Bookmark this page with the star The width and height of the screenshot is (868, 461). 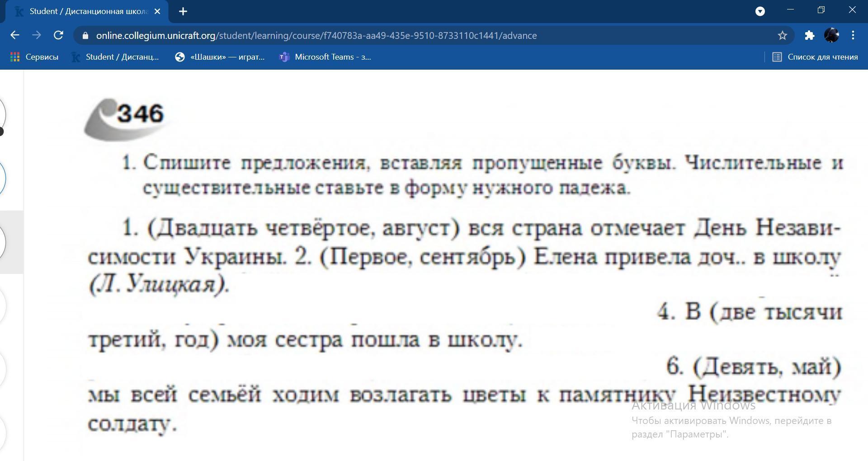[x=783, y=35]
